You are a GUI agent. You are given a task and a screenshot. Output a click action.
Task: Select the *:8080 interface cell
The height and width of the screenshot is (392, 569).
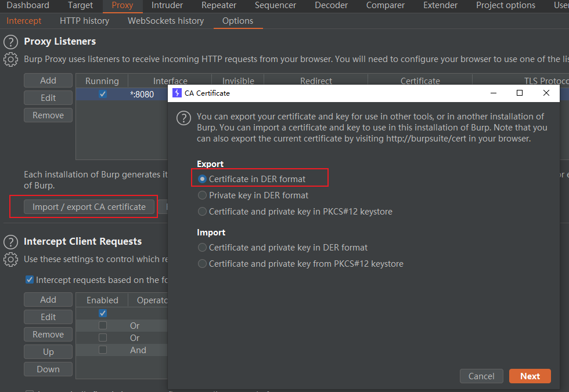pos(142,95)
